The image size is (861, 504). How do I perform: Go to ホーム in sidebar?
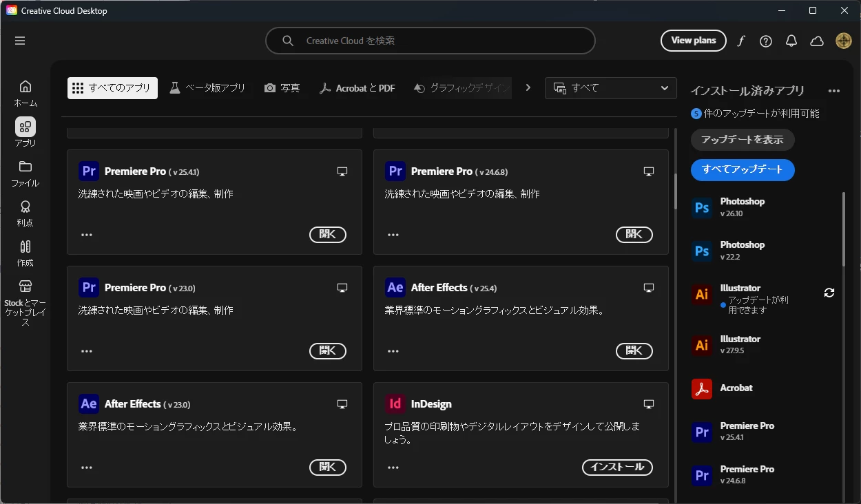25,93
